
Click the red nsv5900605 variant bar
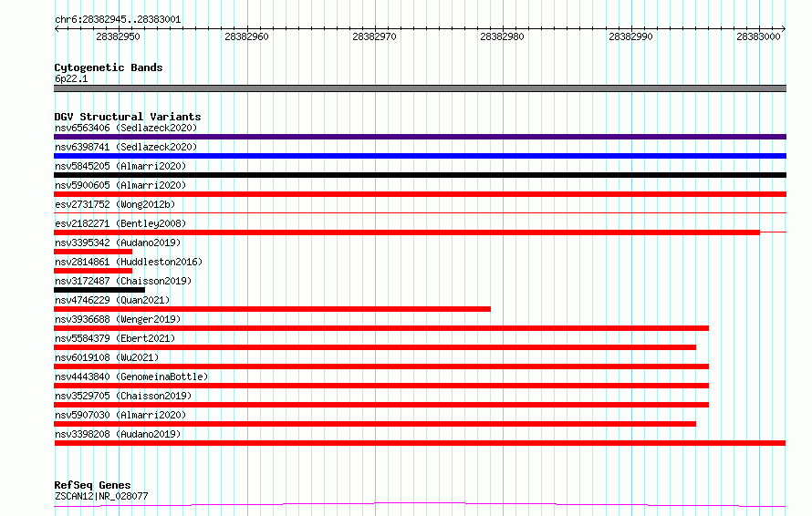coord(420,194)
